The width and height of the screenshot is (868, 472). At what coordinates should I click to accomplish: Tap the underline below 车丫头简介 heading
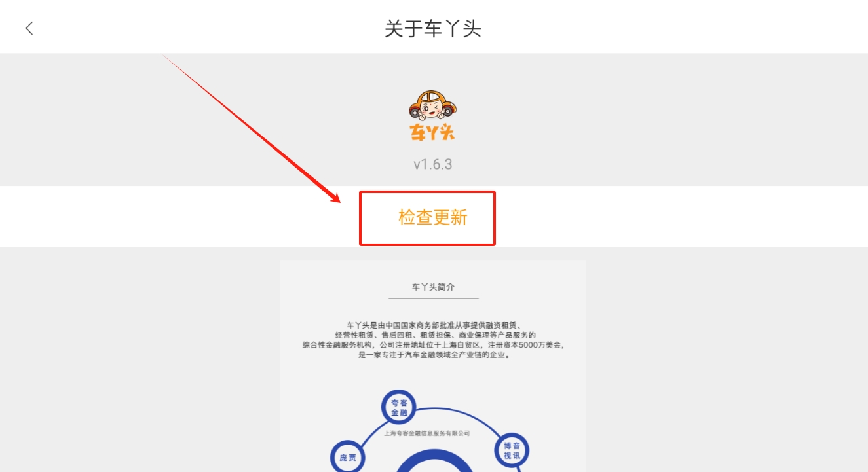[x=433, y=299]
